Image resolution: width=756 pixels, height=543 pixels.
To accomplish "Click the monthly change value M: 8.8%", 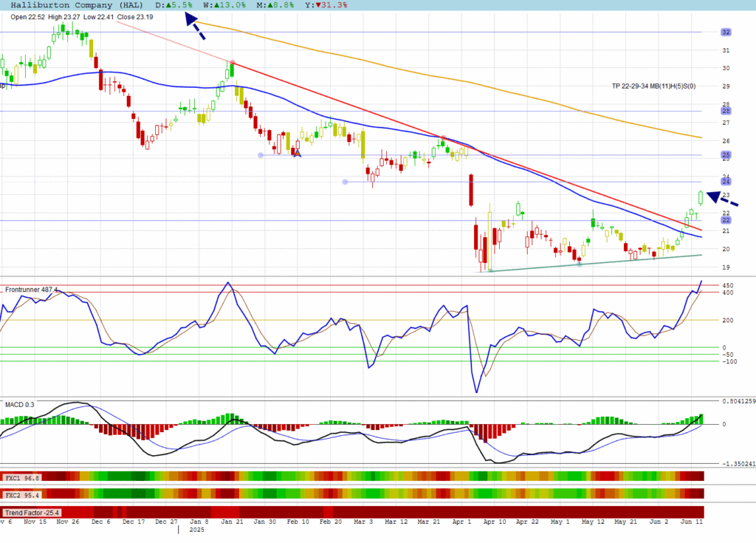I will coord(275,5).
